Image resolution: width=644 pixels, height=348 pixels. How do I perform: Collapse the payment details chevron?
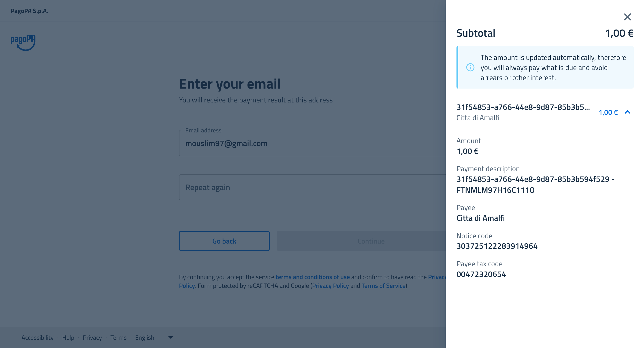(x=627, y=112)
